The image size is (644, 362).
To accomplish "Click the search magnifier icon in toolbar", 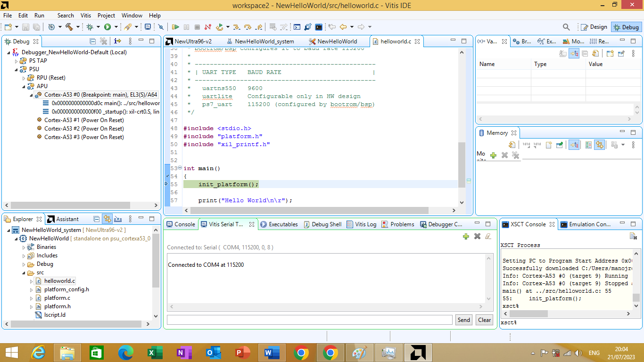I will [x=566, y=27].
